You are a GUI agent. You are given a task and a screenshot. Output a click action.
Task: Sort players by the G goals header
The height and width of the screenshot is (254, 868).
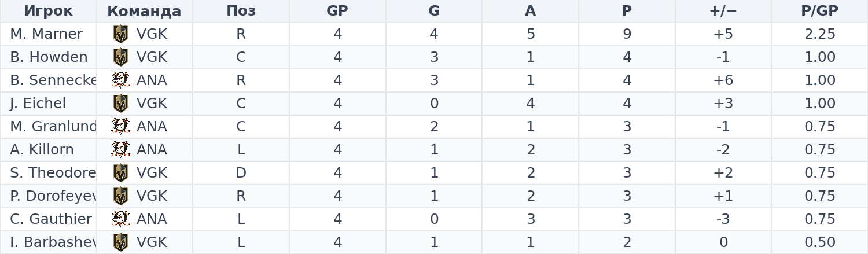click(x=434, y=11)
